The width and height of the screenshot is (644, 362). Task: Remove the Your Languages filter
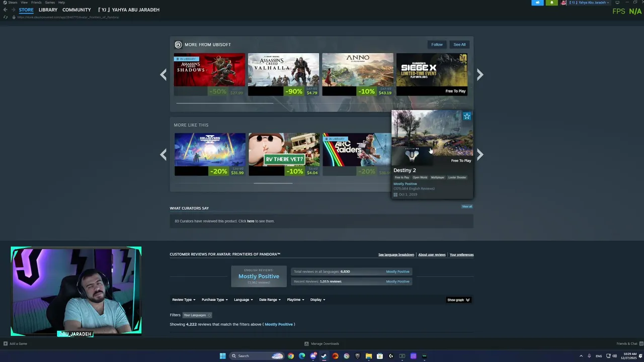tap(209, 315)
